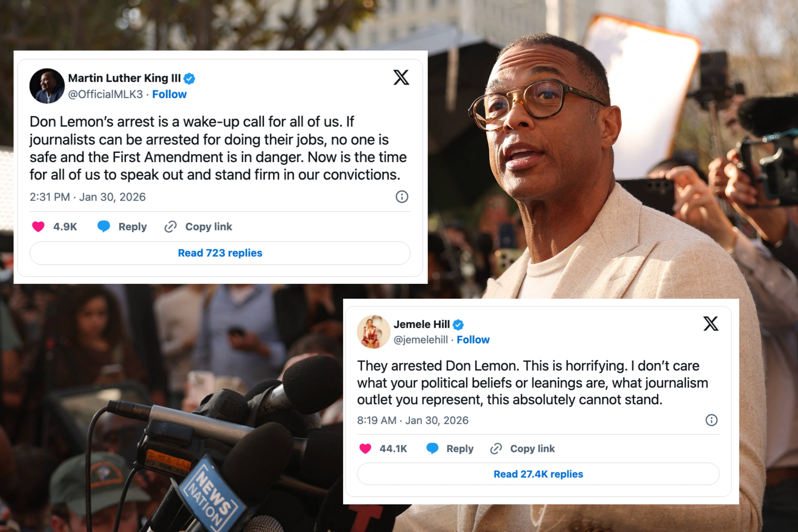Click chain link icon on Jemele Hill tweet
The width and height of the screenshot is (798, 532).
coord(496,448)
